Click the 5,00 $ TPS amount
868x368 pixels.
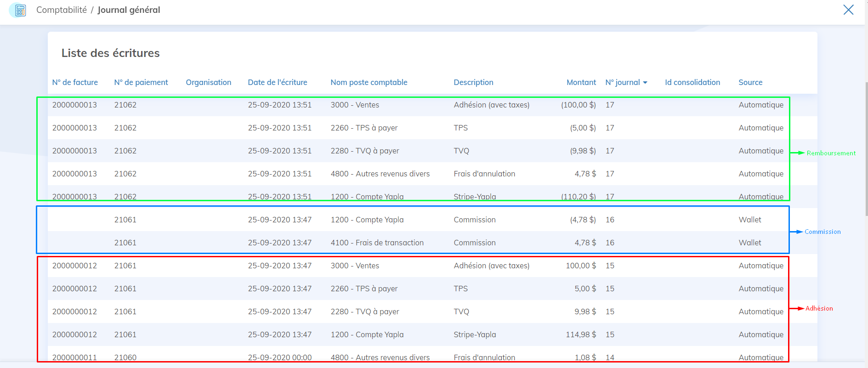point(585,289)
